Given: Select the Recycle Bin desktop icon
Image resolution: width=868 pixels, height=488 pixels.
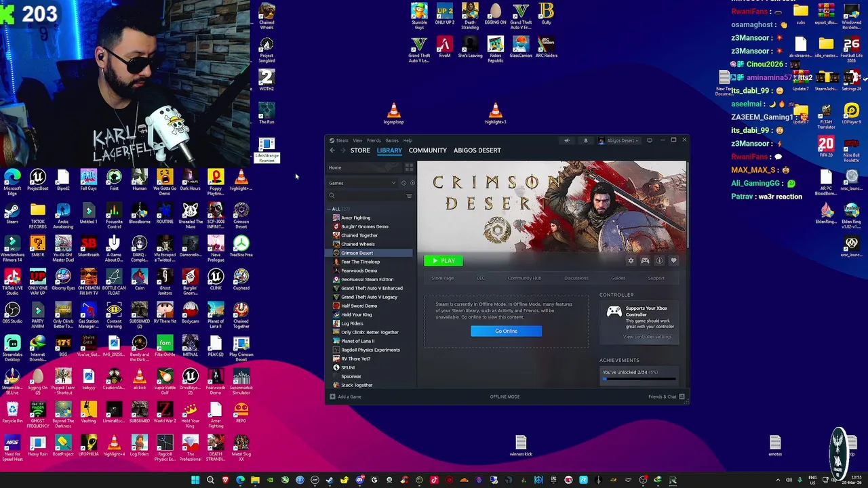Looking at the screenshot, I should click(12, 413).
